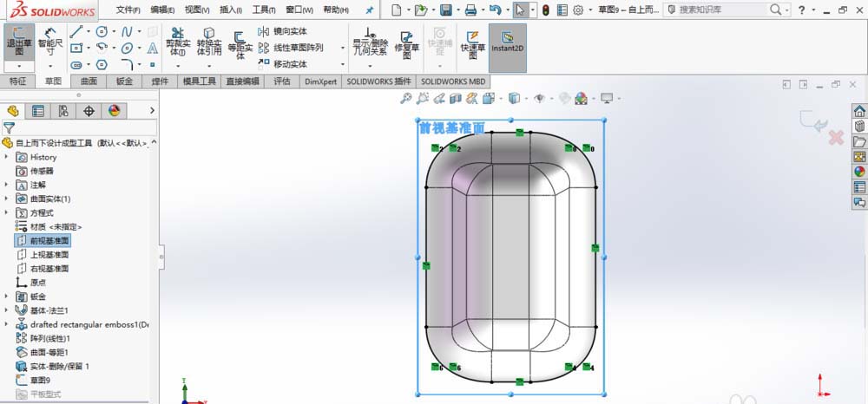Select the Line sketch tool
The image size is (868, 404).
pos(76,32)
